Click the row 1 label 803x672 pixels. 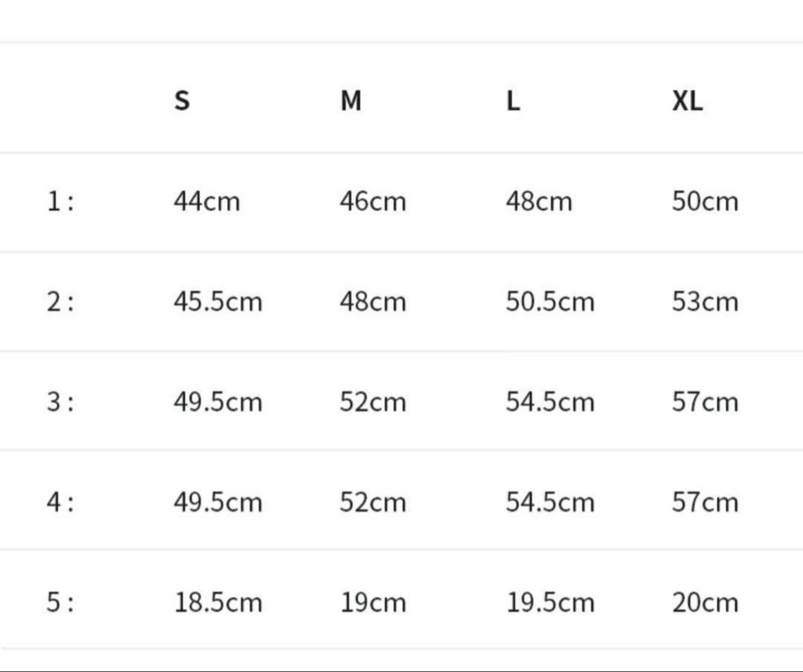(60, 202)
